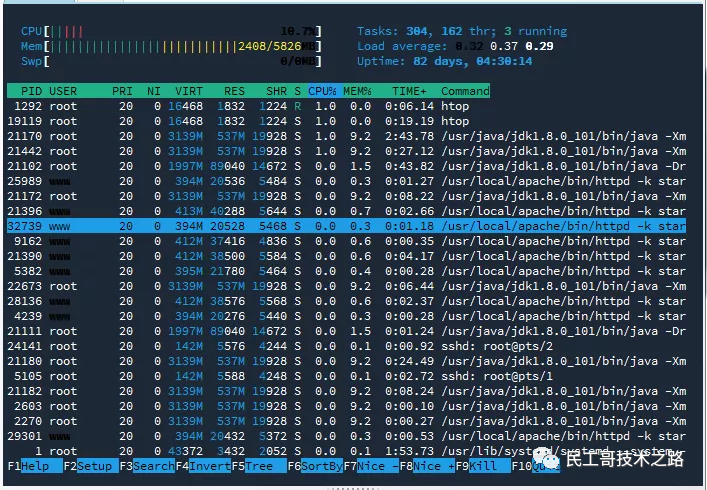Sort by the PID column header

(x=31, y=91)
